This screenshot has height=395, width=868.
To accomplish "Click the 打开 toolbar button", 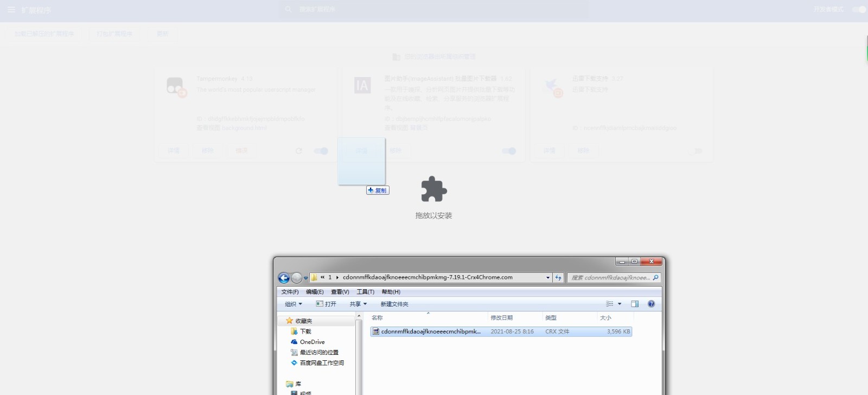I will (x=326, y=304).
